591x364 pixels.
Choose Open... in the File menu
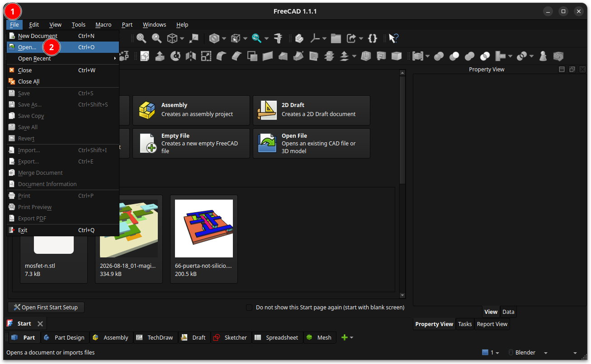63,47
